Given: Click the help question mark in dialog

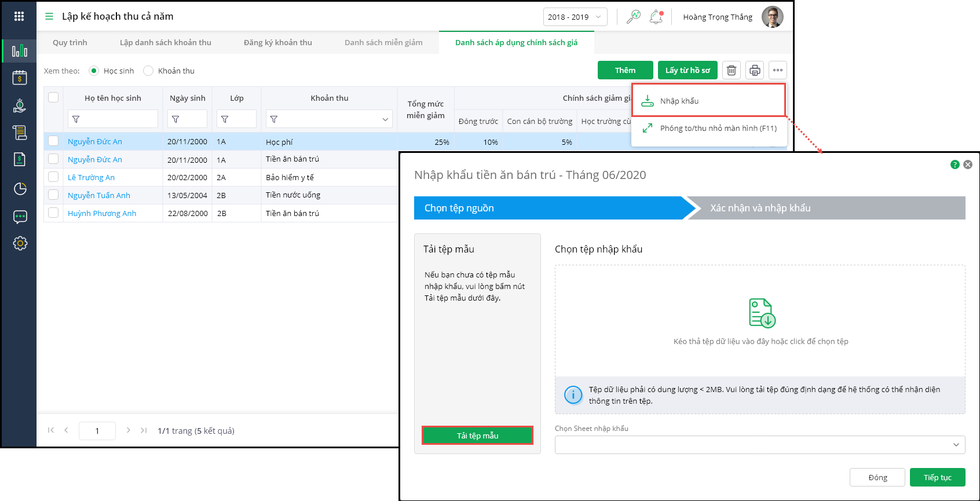Looking at the screenshot, I should coord(955,164).
